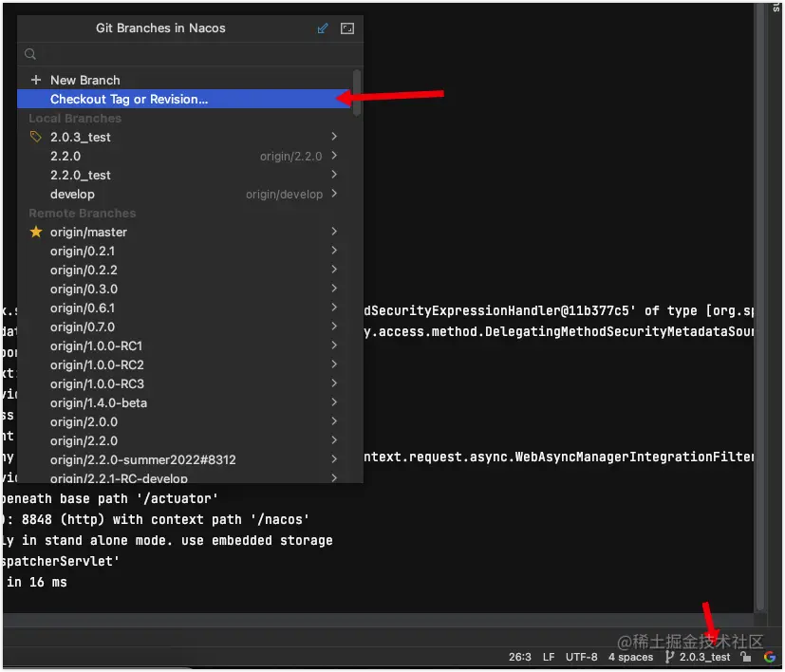The width and height of the screenshot is (785, 672).
Task: Expand the develop branch submenu arrow
Action: tap(334, 194)
